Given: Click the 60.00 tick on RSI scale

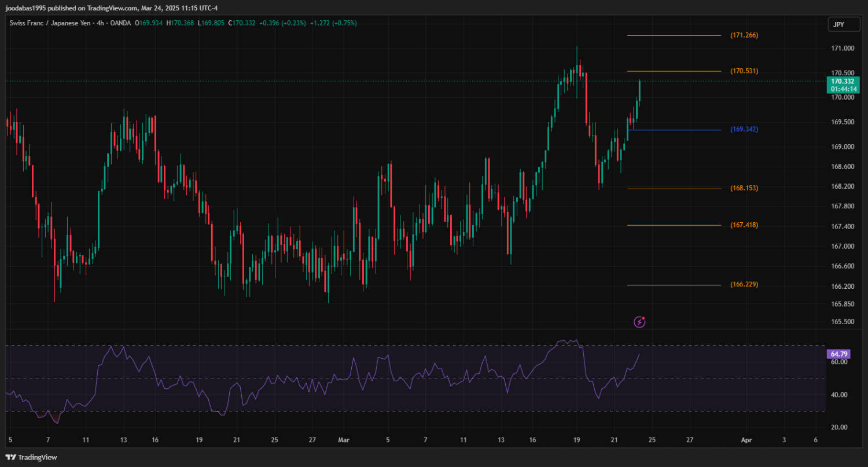Looking at the screenshot, I should click(840, 362).
